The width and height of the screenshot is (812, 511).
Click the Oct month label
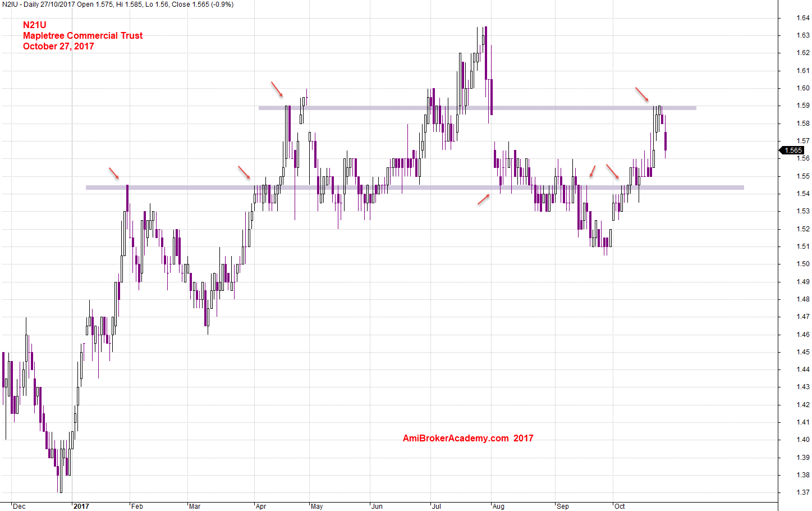click(620, 507)
